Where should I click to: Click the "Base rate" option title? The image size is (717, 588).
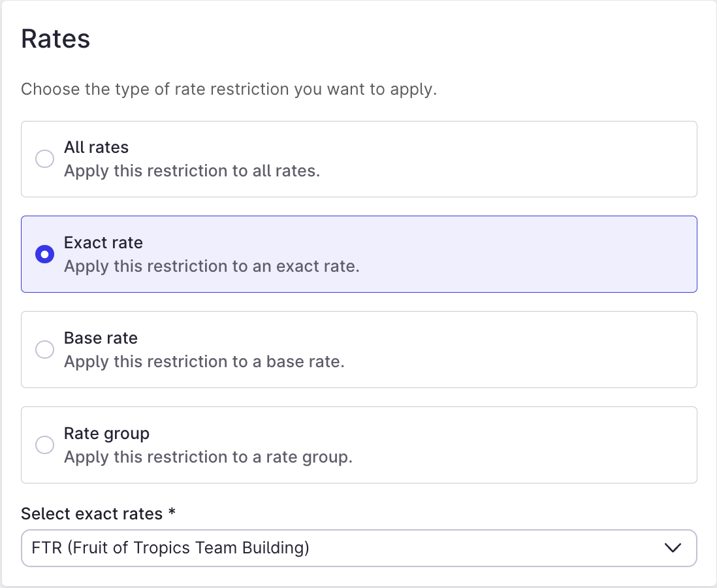click(x=101, y=338)
